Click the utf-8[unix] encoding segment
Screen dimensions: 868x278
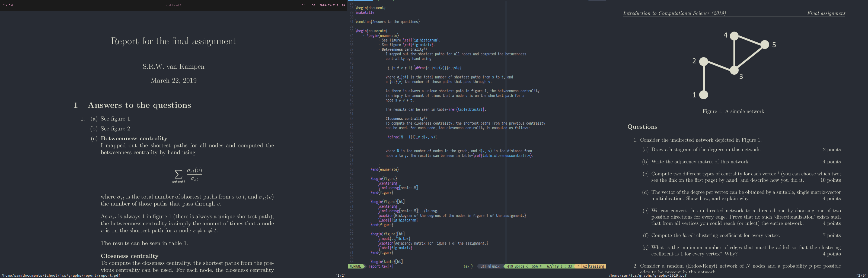491,266
